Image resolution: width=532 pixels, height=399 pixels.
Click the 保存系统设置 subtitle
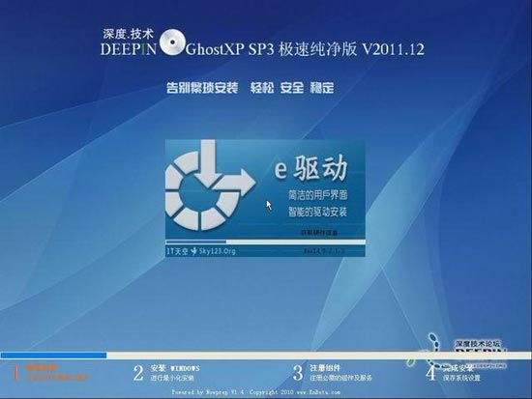[461, 378]
